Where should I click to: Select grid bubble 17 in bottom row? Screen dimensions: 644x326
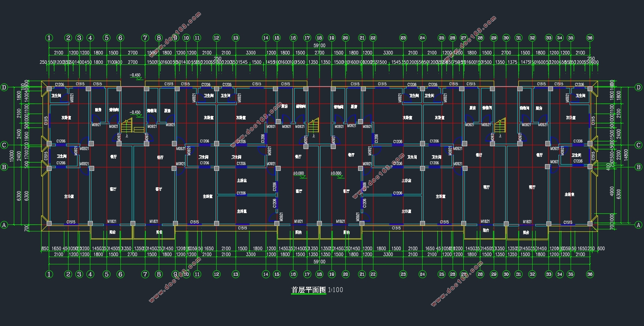tap(307, 274)
